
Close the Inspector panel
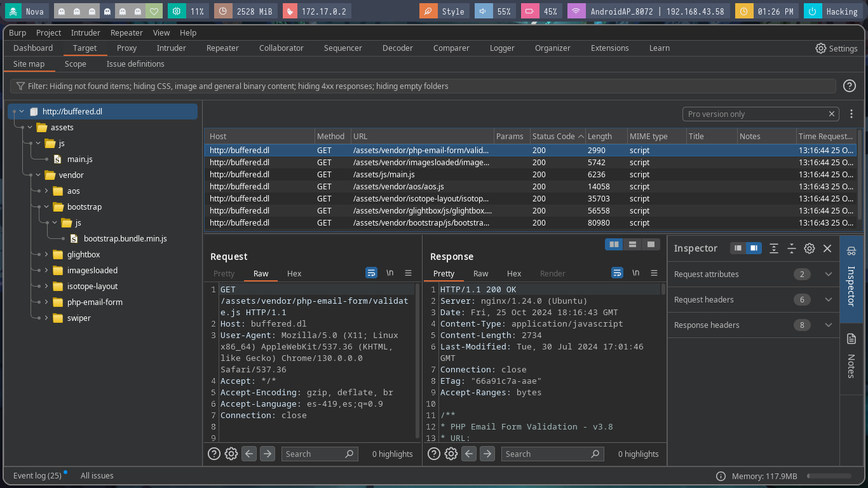pyautogui.click(x=827, y=248)
